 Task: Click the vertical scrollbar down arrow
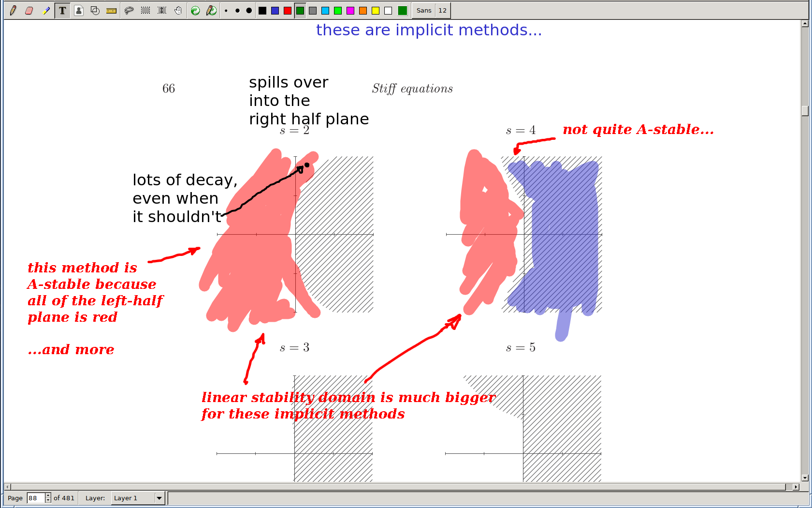pos(805,478)
